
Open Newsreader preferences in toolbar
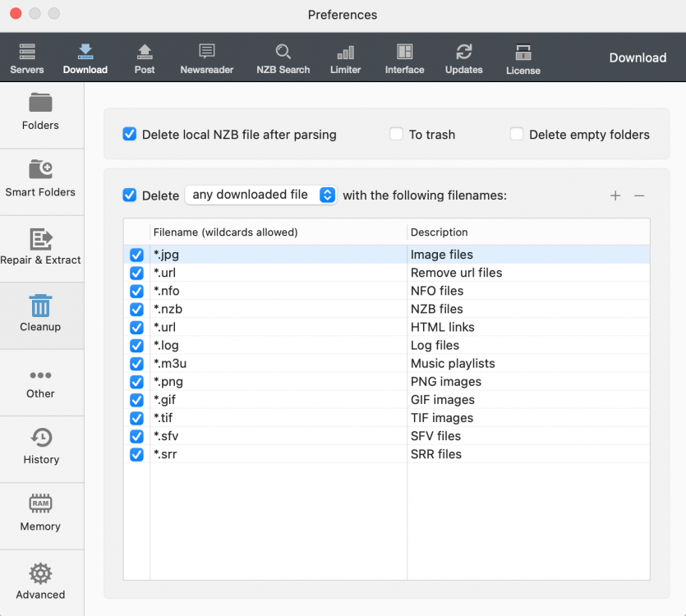click(x=207, y=58)
